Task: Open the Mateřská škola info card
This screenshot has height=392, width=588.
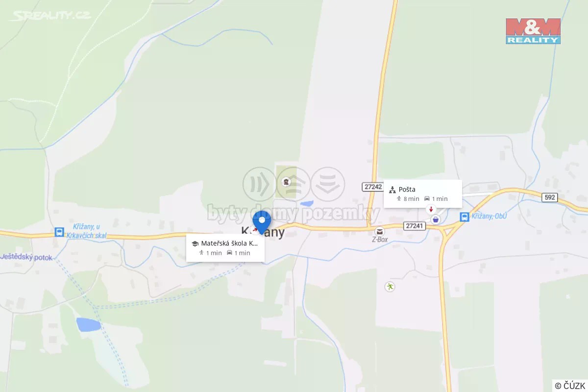Action: 225,248
